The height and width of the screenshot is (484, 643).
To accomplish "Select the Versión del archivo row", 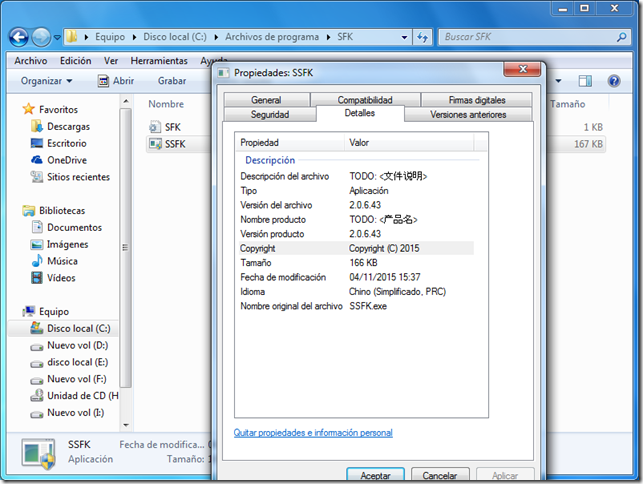I will click(x=356, y=205).
